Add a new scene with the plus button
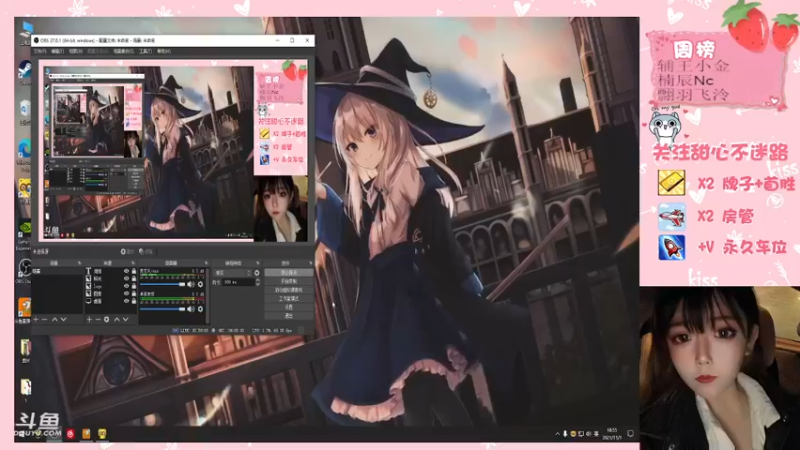The width and height of the screenshot is (800, 450). click(x=36, y=319)
